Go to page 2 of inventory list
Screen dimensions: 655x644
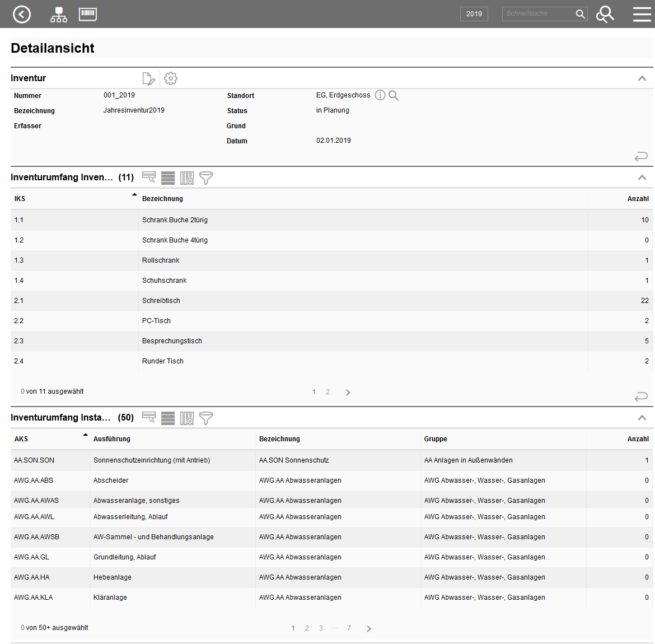[x=327, y=392]
